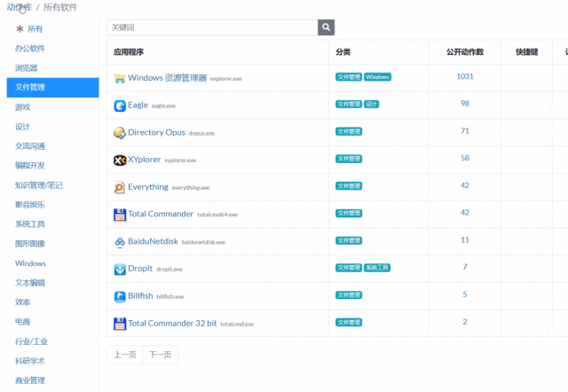Click the 公开动作数 column header
Viewport: 568px width, 392px height.
465,52
